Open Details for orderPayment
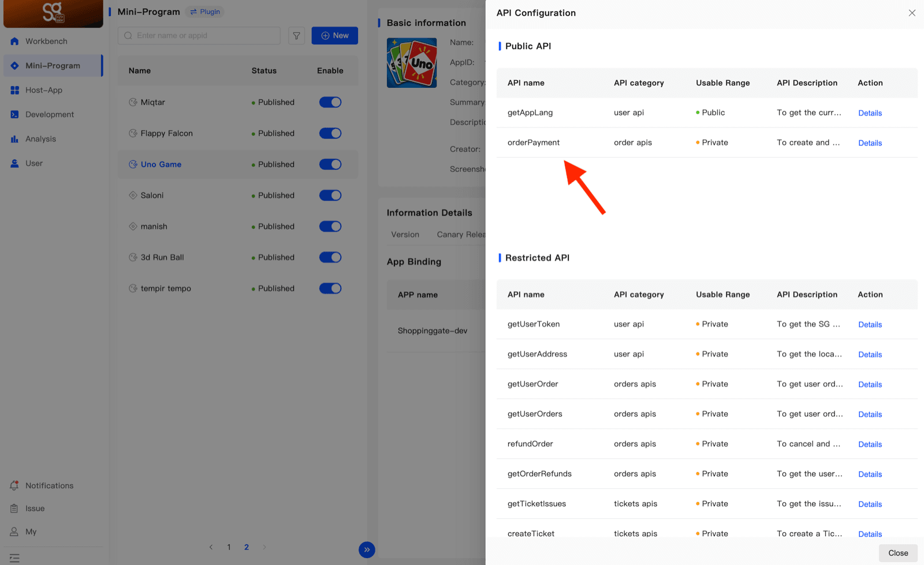 click(870, 143)
